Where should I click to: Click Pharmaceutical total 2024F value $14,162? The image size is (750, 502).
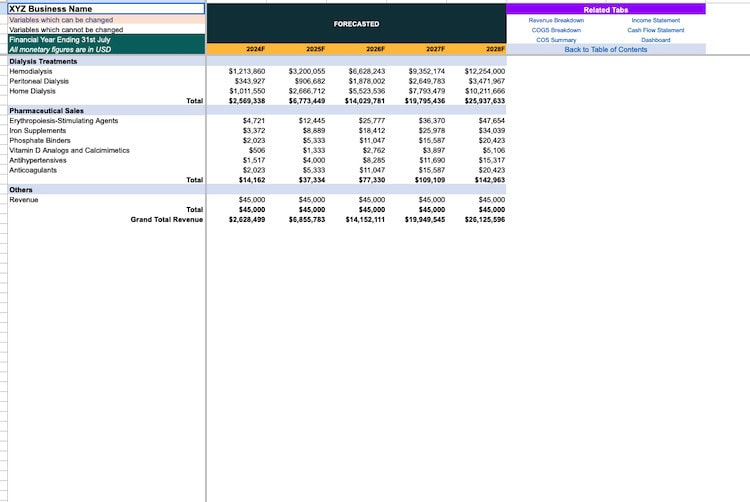[252, 180]
